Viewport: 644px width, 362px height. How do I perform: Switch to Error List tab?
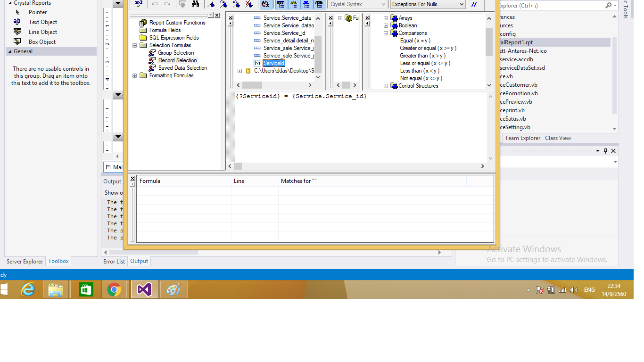pos(114,262)
